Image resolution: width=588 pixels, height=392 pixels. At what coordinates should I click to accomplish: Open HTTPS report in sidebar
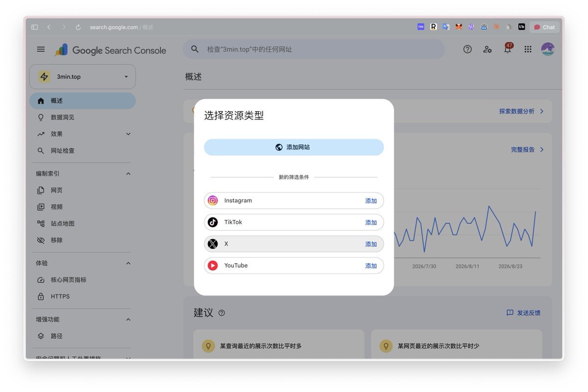pos(82,296)
